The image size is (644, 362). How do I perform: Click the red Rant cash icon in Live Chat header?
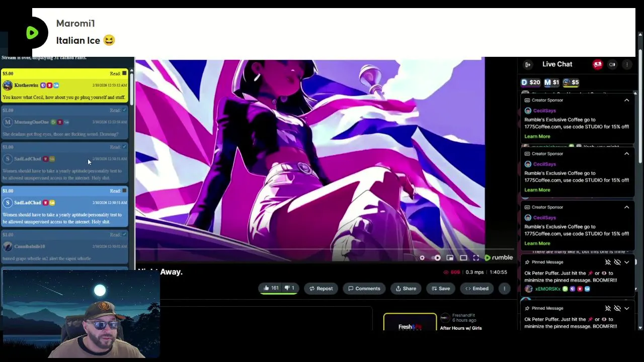(597, 64)
